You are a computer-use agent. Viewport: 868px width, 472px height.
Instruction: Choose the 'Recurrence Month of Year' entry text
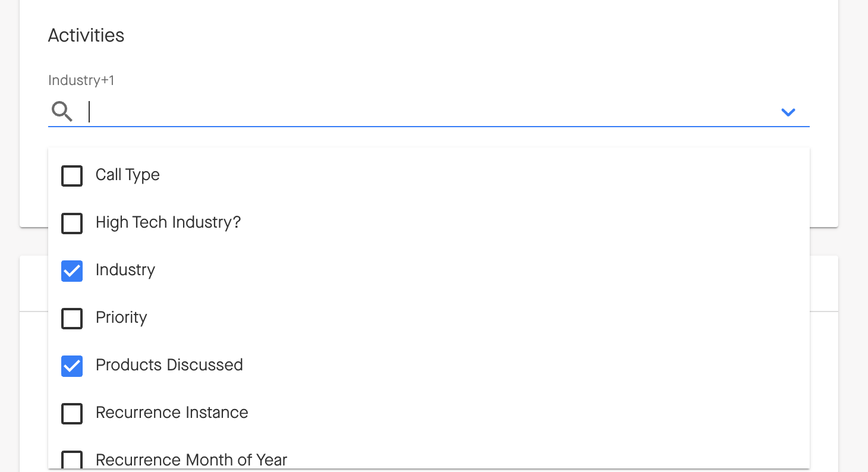(191, 460)
